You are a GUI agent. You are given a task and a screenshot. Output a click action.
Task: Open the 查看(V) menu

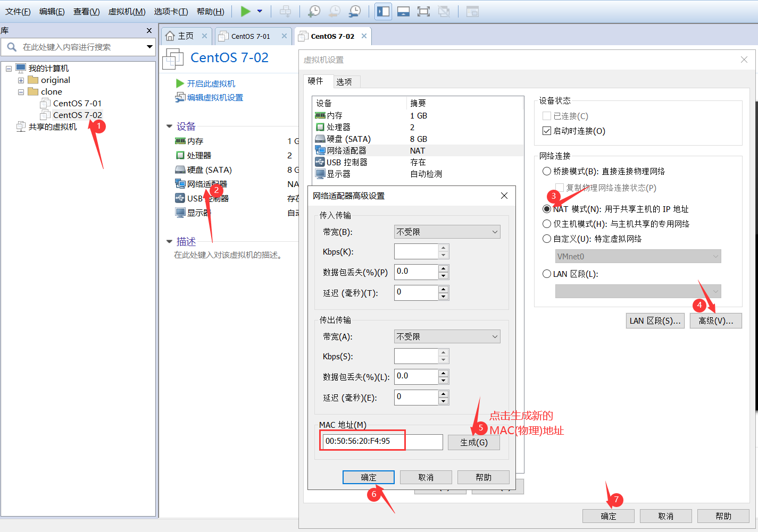[x=87, y=11]
